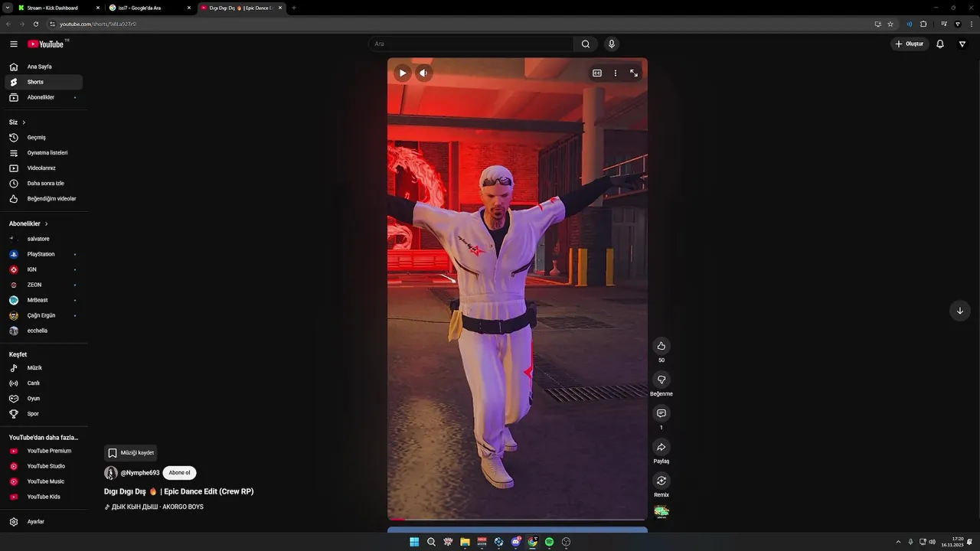This screenshot has height=551, width=980.
Task: Open the ZEON channel
Action: pos(44,285)
